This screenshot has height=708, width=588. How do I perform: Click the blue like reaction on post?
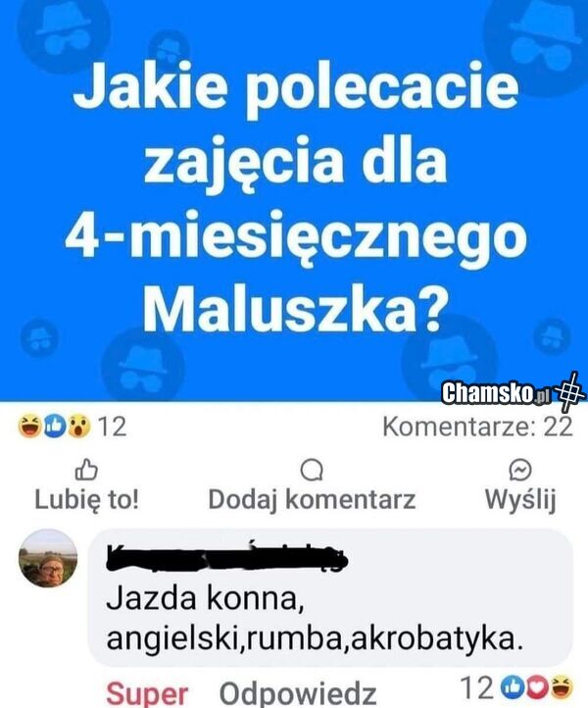pos(56,427)
